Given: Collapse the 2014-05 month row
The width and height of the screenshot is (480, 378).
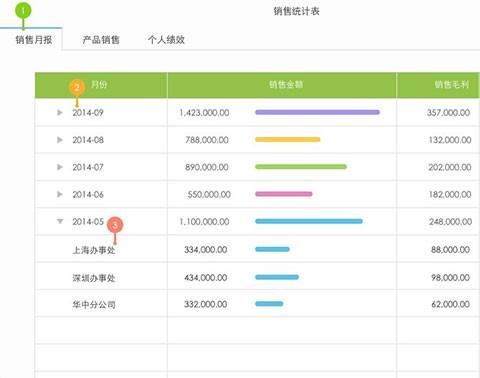Looking at the screenshot, I should point(60,221).
